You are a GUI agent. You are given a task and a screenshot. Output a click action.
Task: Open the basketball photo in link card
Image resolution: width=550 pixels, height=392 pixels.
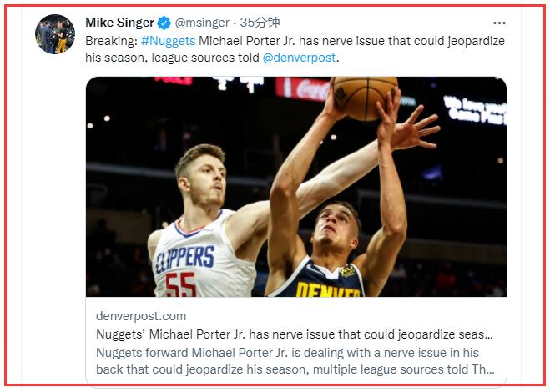click(x=296, y=187)
